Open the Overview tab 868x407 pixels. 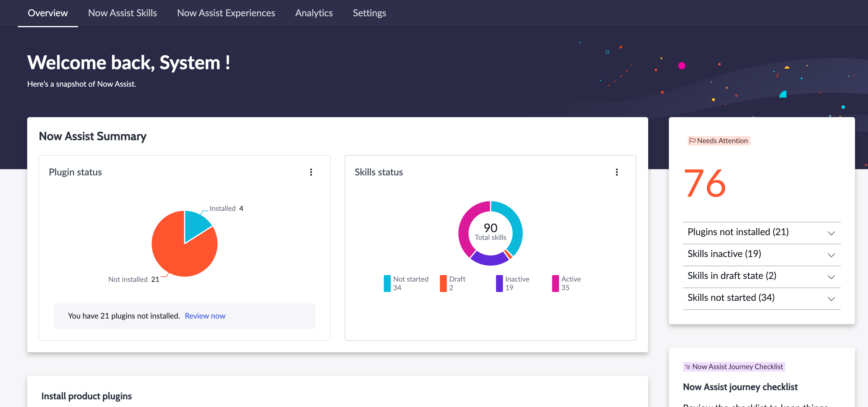pyautogui.click(x=48, y=13)
